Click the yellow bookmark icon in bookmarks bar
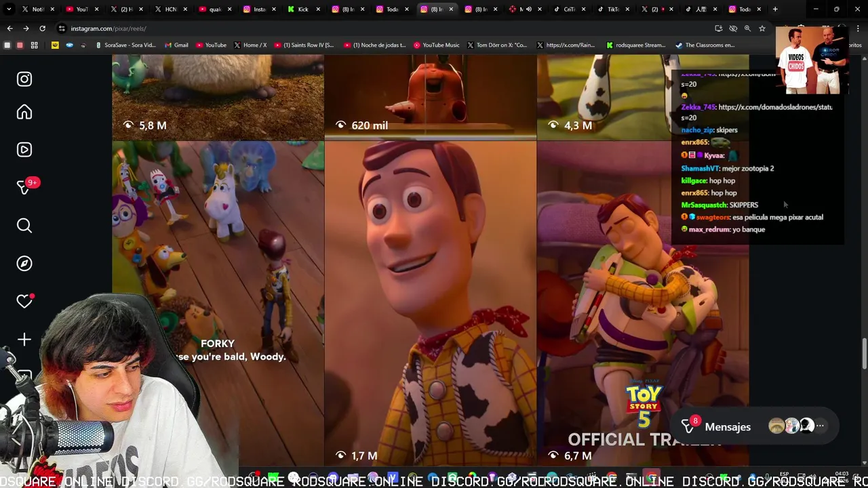 point(55,45)
